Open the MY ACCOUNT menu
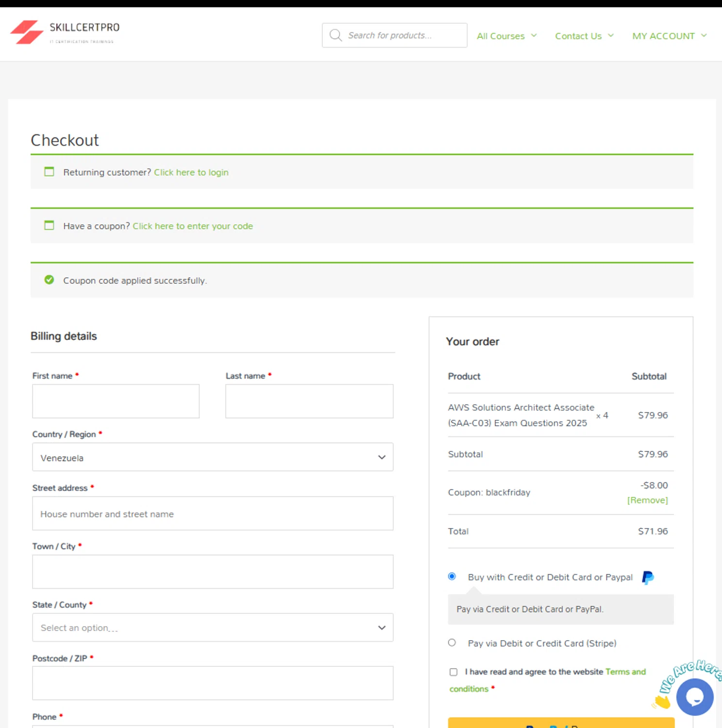Screen dimensions: 722x728 coord(663,36)
